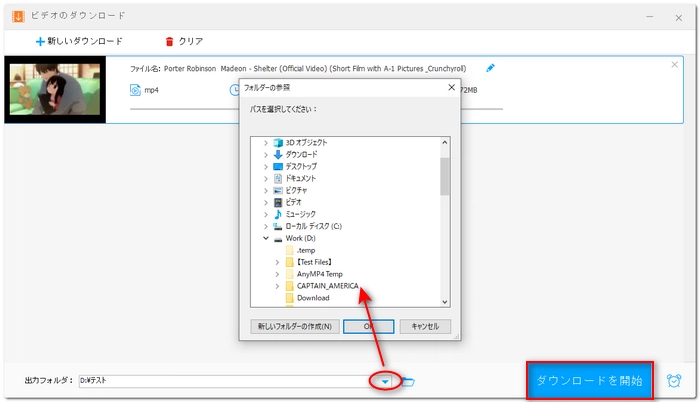
Task: Click the Shelter video thumbnail
Action: (x=55, y=89)
